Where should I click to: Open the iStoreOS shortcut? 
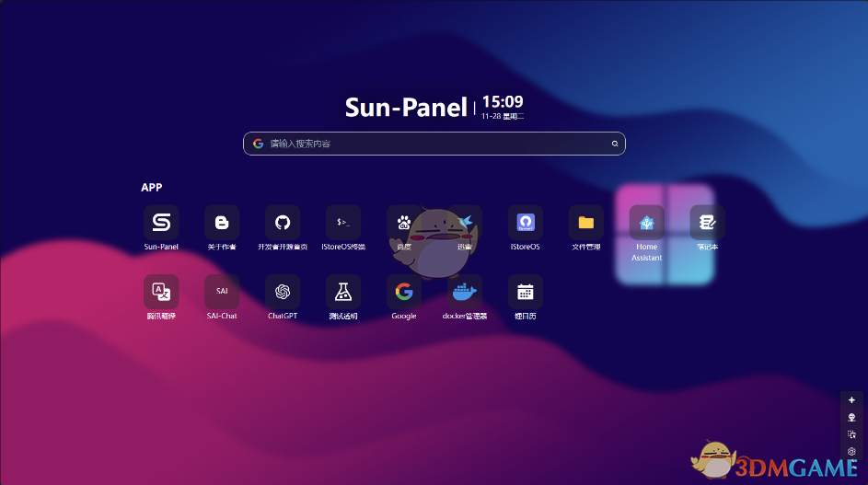tap(526, 223)
